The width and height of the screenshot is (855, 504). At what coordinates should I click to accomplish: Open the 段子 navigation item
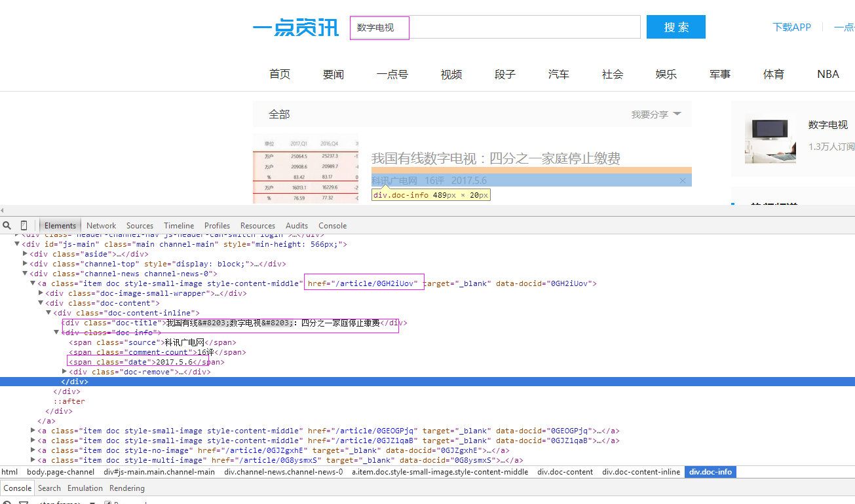(x=505, y=75)
